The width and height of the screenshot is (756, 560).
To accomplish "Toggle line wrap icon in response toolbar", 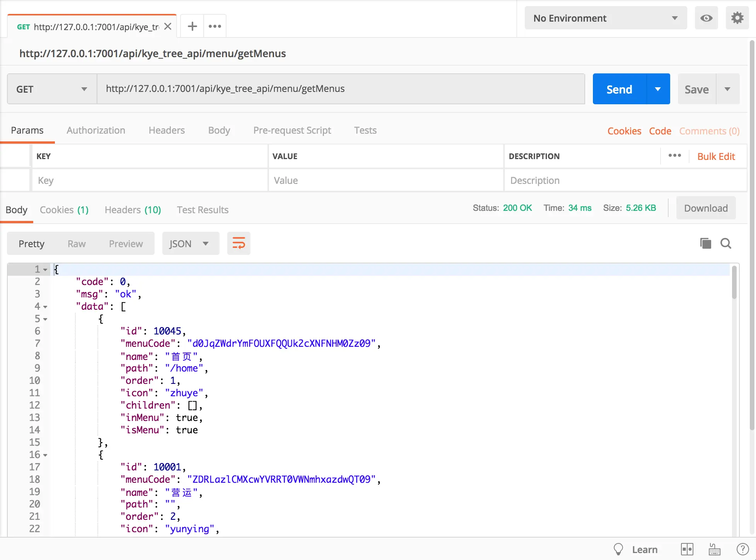I will 238,244.
